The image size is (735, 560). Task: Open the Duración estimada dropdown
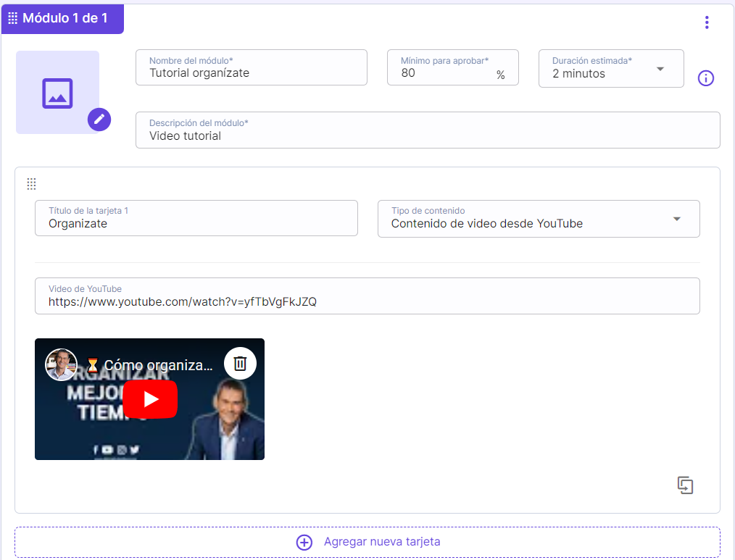point(611,68)
